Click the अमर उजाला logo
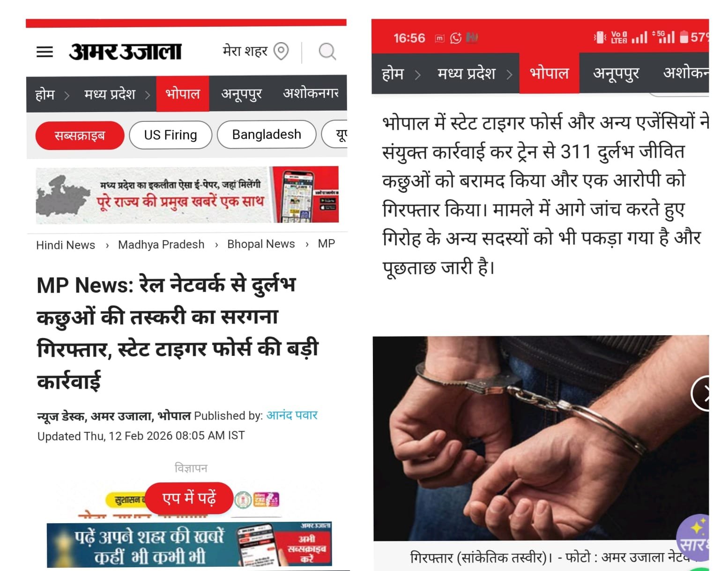Image resolution: width=728 pixels, height=571 pixels. 125,52
